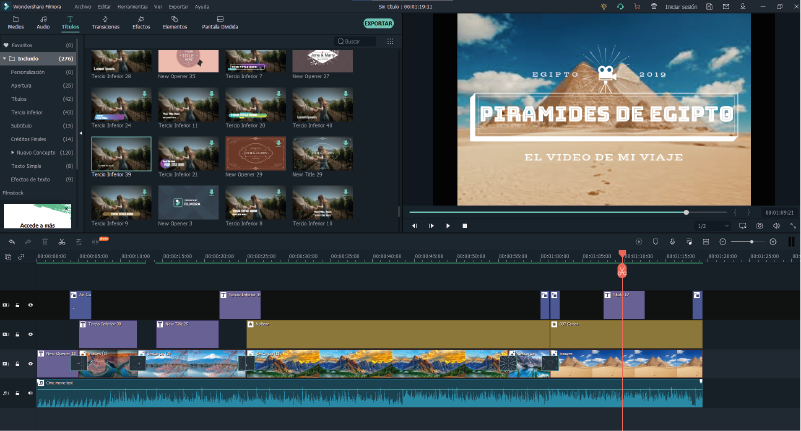Open the Archivo menu
Screen dimensions: 801x431
tap(82, 7)
